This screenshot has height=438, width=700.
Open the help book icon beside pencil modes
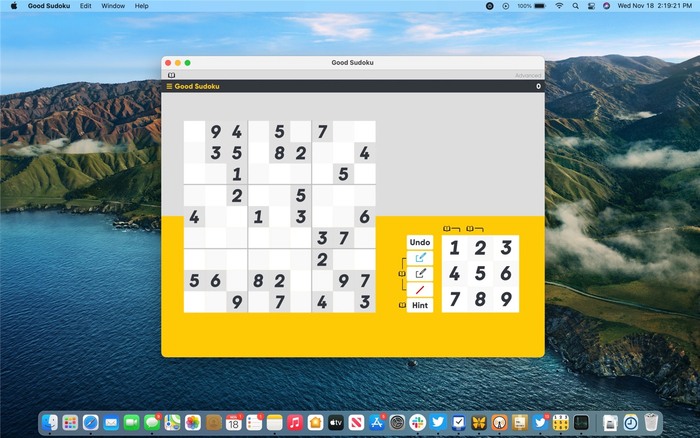pos(401,273)
